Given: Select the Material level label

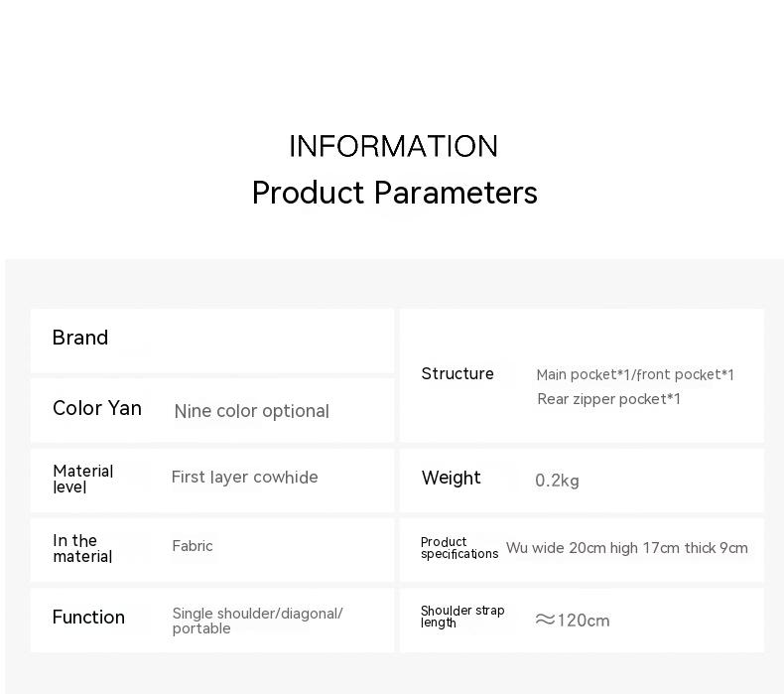Looking at the screenshot, I should pyautogui.click(x=82, y=479).
